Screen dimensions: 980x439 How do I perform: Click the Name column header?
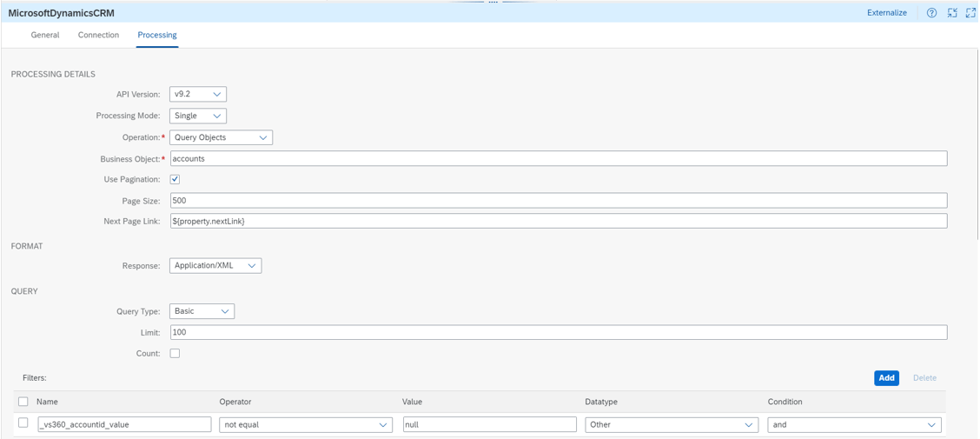(x=48, y=402)
